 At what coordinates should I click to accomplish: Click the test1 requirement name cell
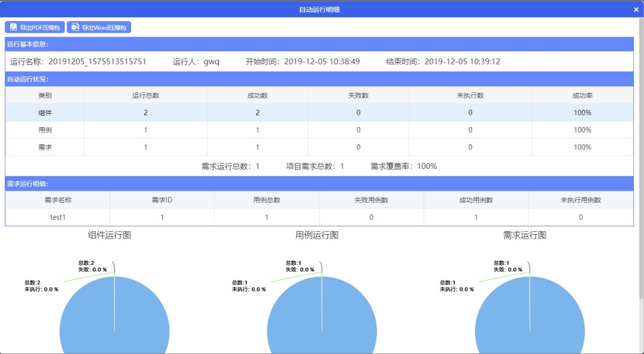(58, 217)
